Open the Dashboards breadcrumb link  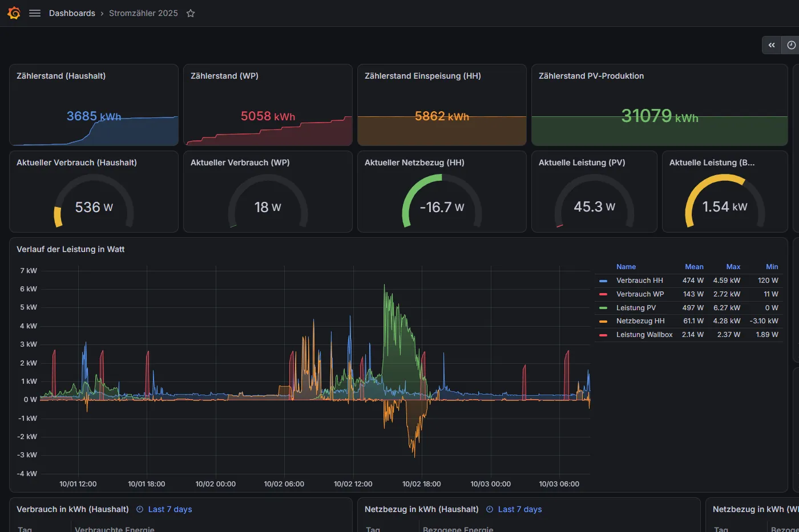point(72,13)
